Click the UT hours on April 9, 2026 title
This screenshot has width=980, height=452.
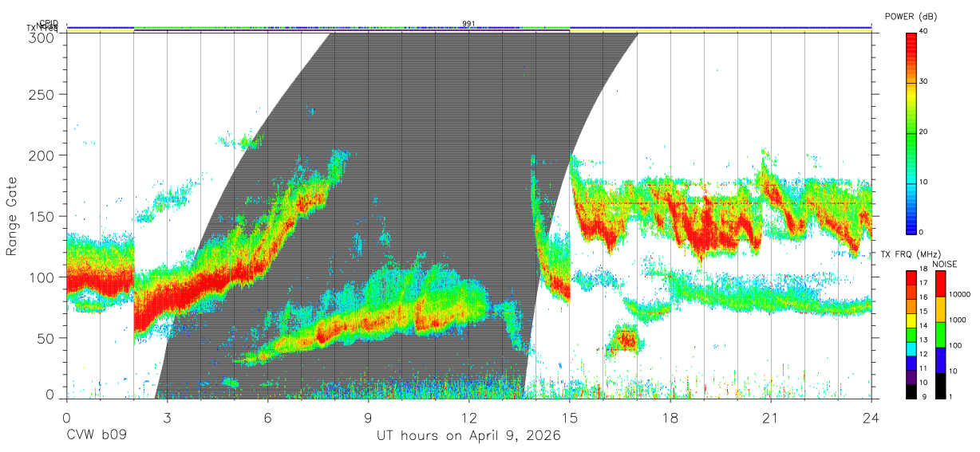(x=468, y=436)
